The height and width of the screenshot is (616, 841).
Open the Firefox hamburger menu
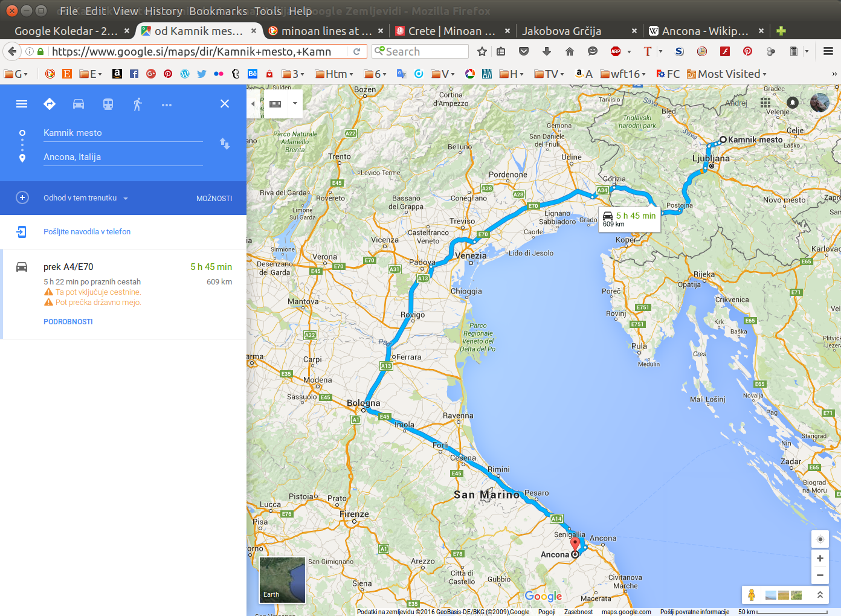[x=828, y=51]
